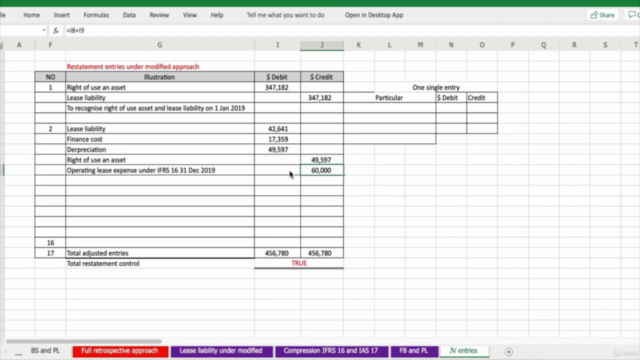Screen dimensions: 640x360
Task: Open the Name Box dropdown arrow
Action: (x=44, y=31)
